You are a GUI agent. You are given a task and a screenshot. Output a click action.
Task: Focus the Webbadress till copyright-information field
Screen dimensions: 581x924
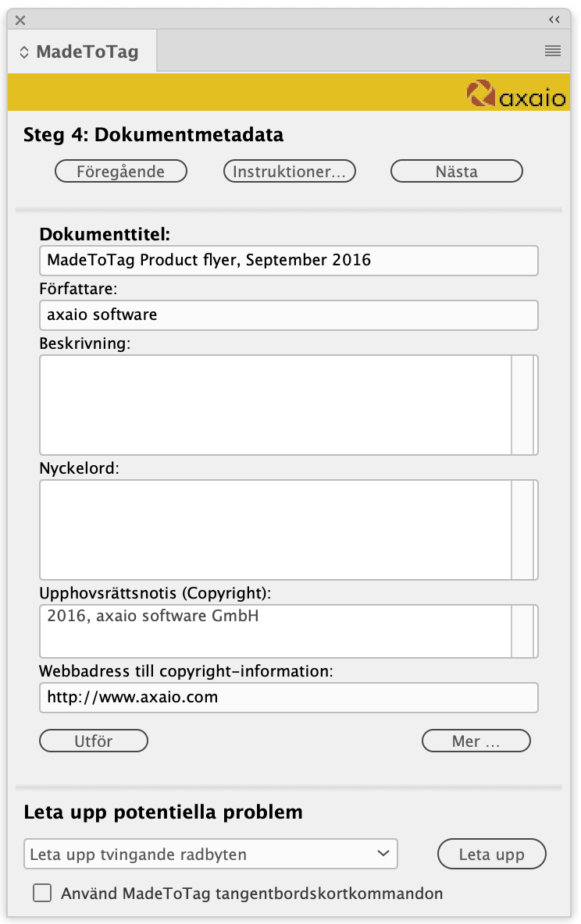(x=288, y=698)
